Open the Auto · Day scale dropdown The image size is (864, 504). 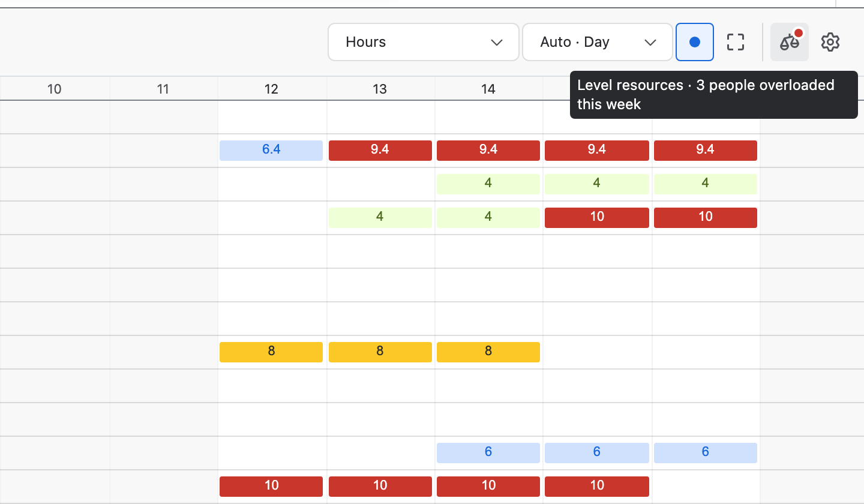[597, 42]
